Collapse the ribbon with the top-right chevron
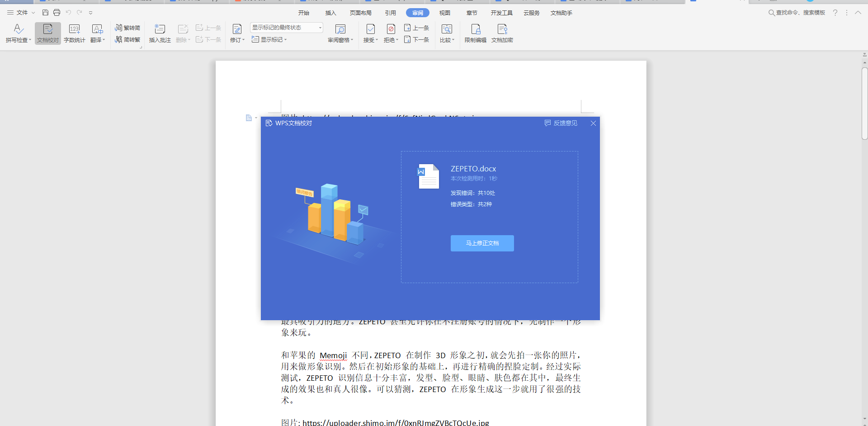Viewport: 868px width, 426px height. [x=858, y=13]
